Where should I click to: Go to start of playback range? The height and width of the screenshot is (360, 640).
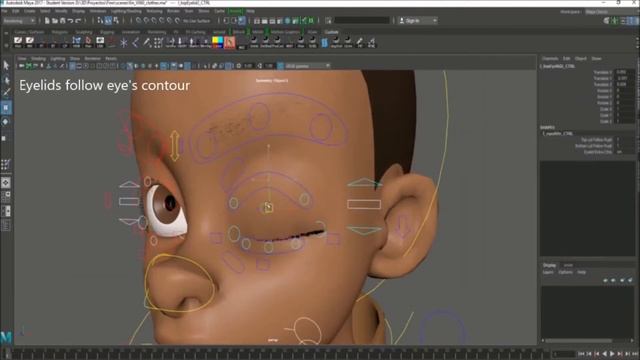(582, 353)
